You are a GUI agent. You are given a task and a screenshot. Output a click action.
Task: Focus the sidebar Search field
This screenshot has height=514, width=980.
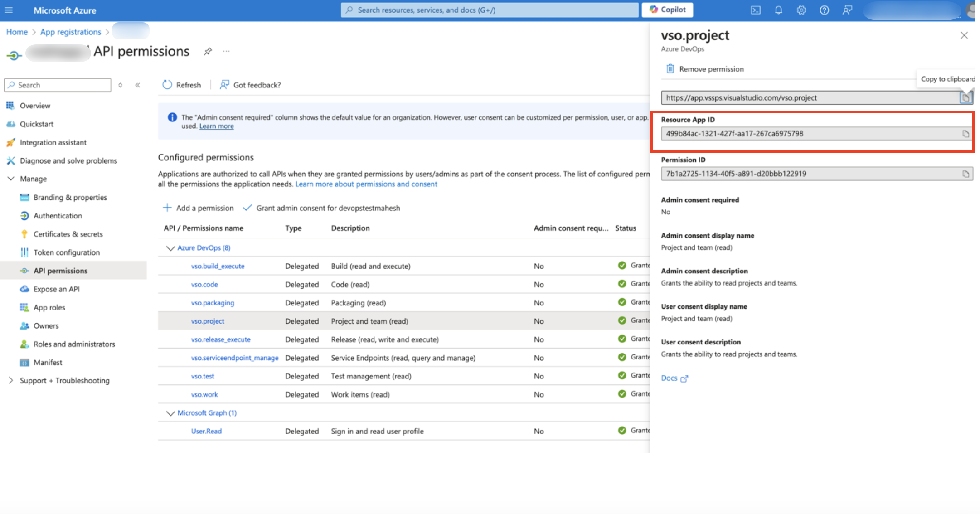click(58, 85)
